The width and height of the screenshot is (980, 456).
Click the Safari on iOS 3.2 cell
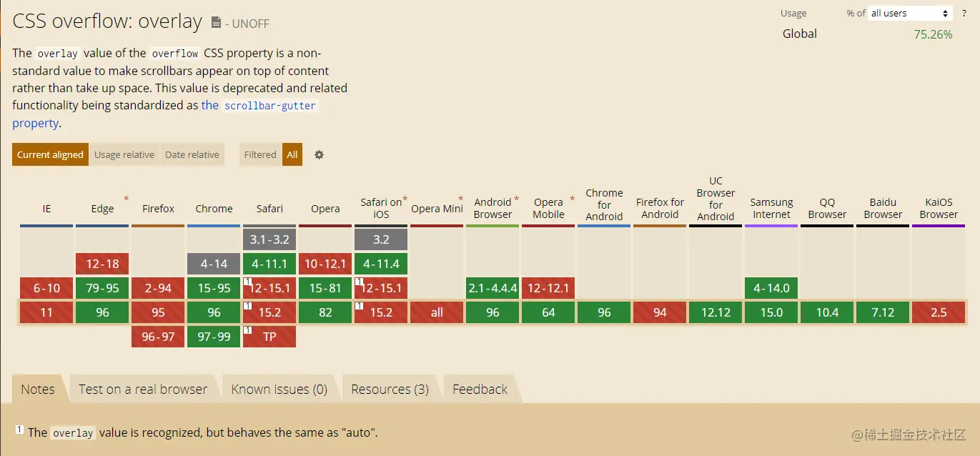click(x=381, y=239)
